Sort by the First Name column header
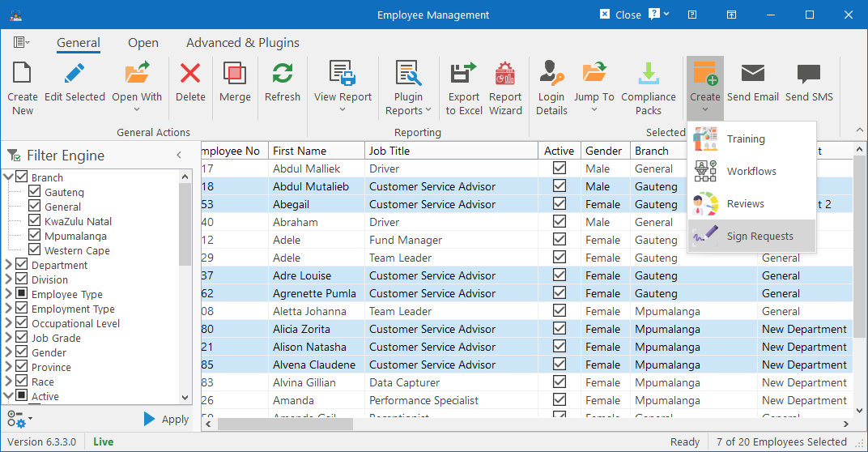This screenshot has width=868, height=452. pos(317,151)
